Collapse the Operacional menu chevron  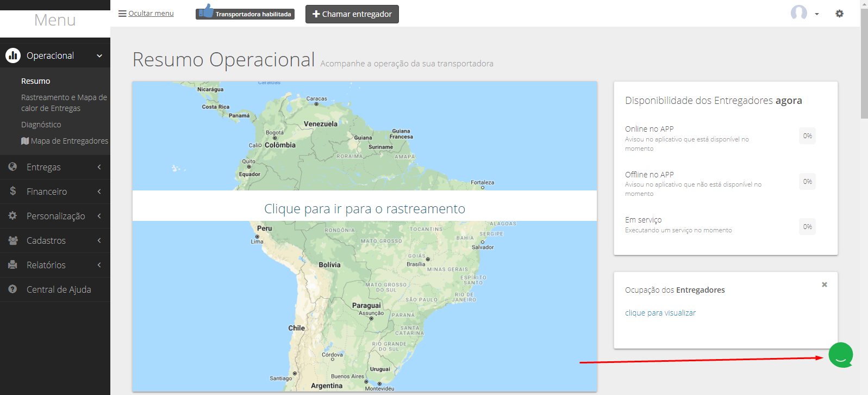point(99,55)
